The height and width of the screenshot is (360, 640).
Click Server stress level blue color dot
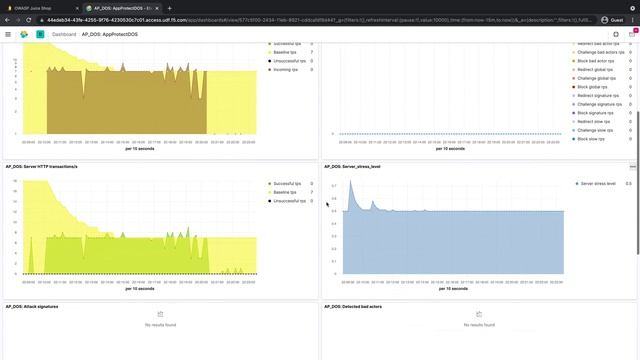[577, 184]
